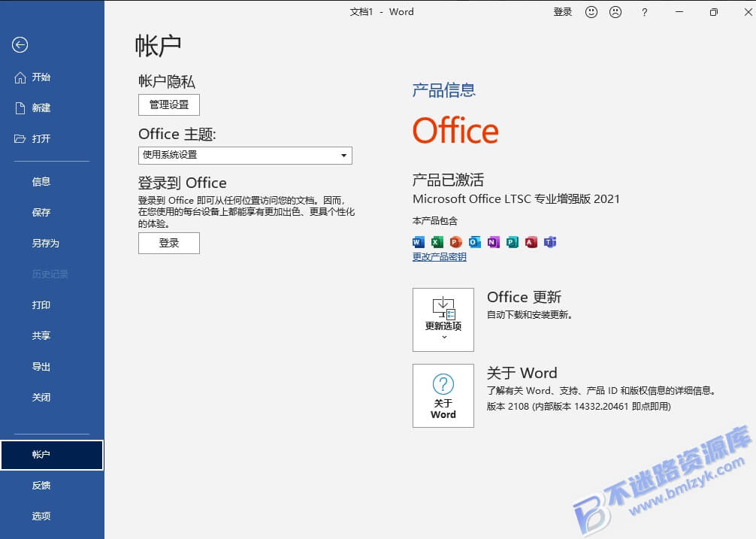Click 登录 in the title bar
Viewport: 756px width, 539px height.
point(563,12)
